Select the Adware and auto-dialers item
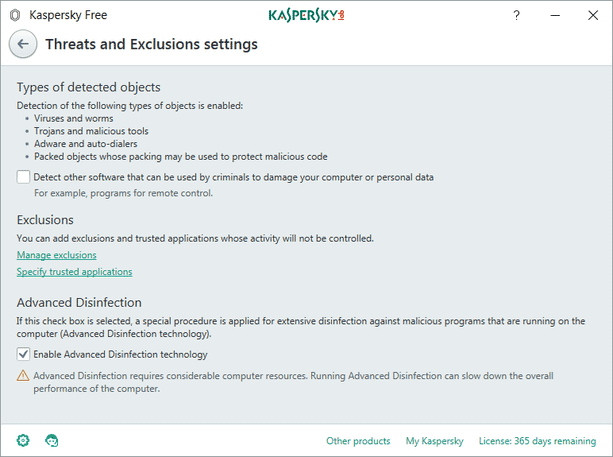 86,144
